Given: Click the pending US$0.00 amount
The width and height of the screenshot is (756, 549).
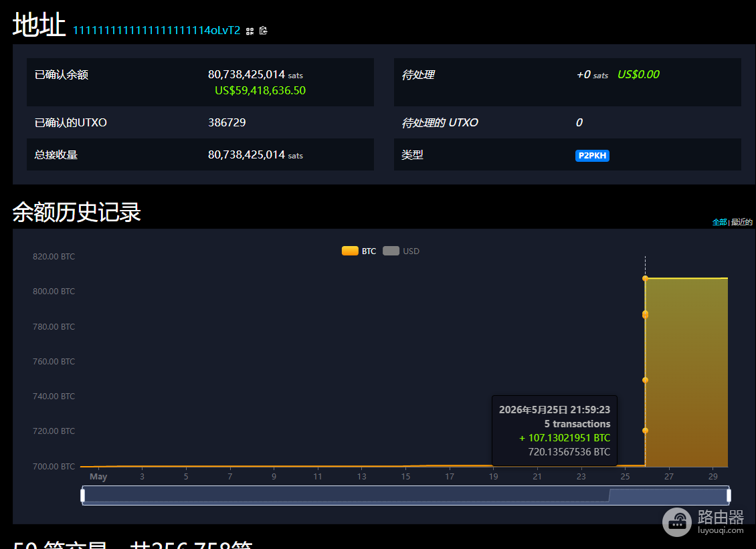Looking at the screenshot, I should pos(638,75).
